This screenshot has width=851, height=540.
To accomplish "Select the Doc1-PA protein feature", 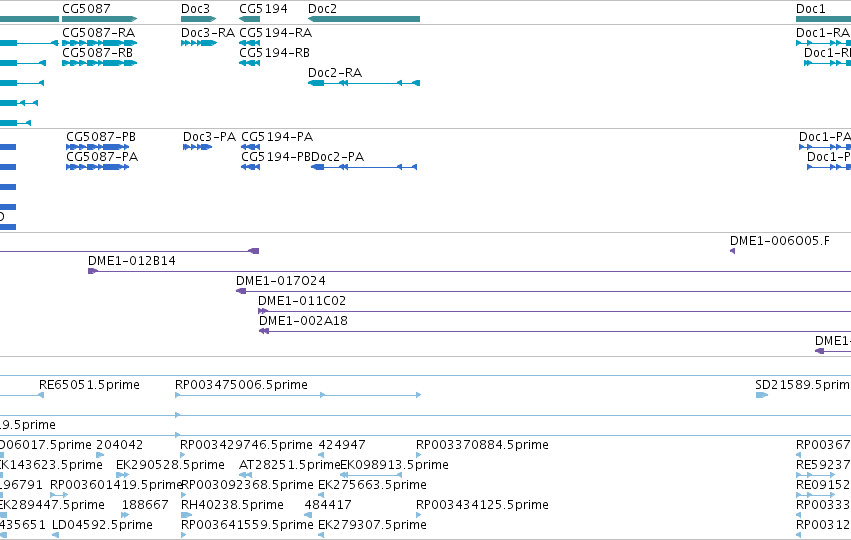I will pyautogui.click(x=825, y=147).
